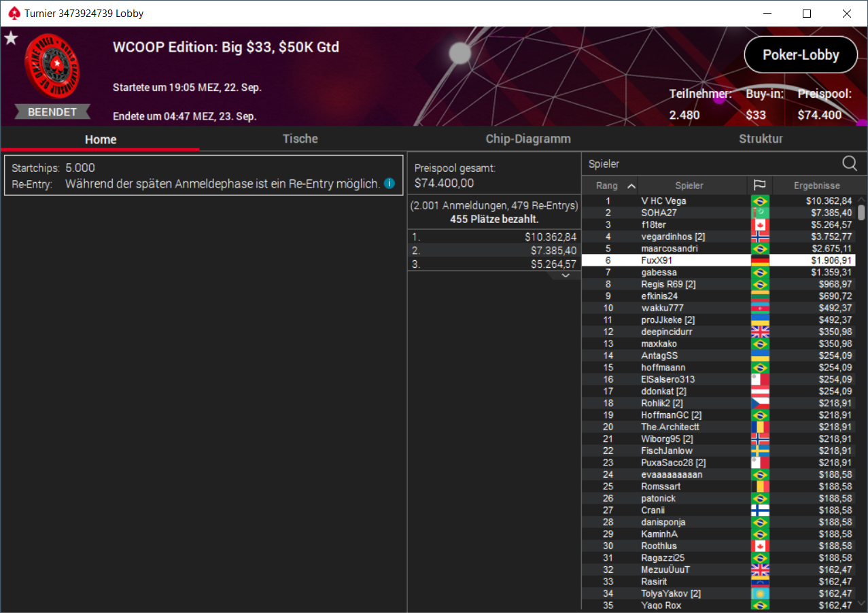Screen dimensions: 868x613
Task: Select player hoffmaann
Action: point(663,368)
